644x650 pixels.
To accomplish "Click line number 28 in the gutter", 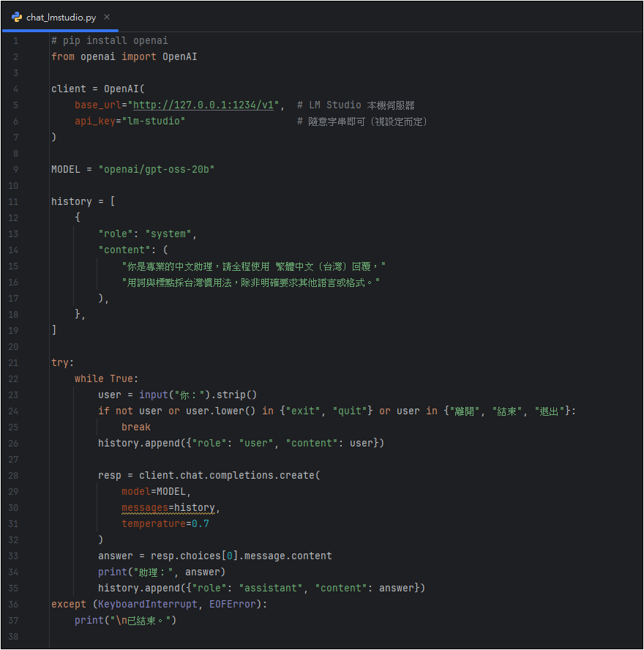I will (15, 475).
